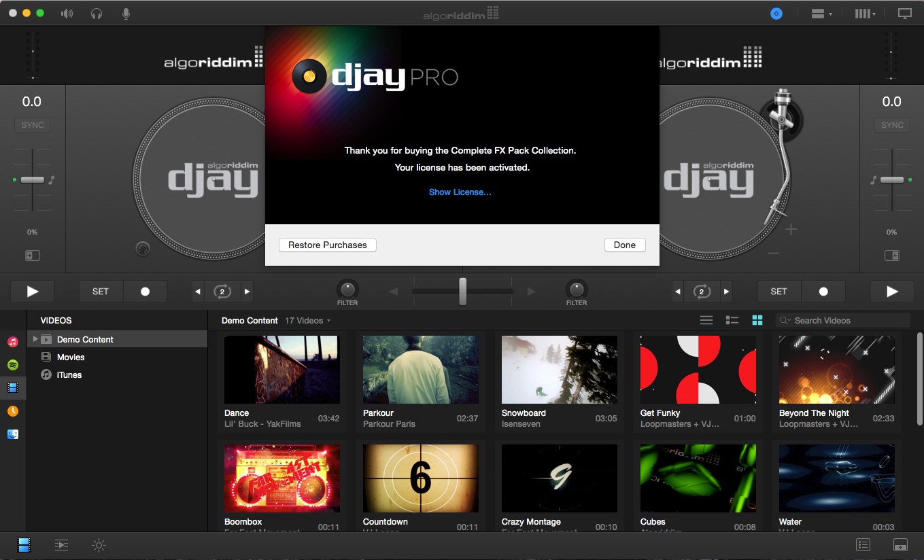This screenshot has height=560, width=924.
Task: Click the left deck cue point dot
Action: pyautogui.click(x=145, y=292)
